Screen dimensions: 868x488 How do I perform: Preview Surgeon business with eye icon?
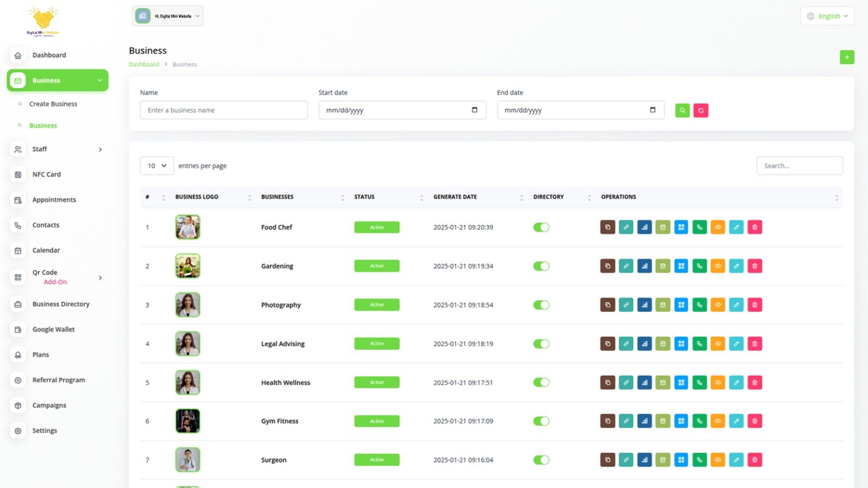(718, 460)
